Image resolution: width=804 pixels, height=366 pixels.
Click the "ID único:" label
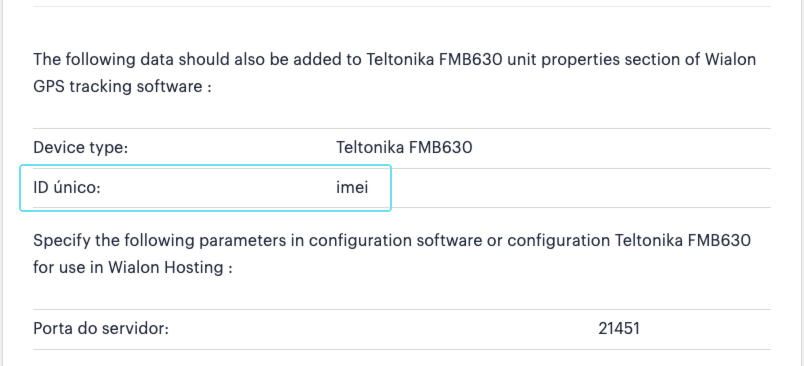pos(67,188)
